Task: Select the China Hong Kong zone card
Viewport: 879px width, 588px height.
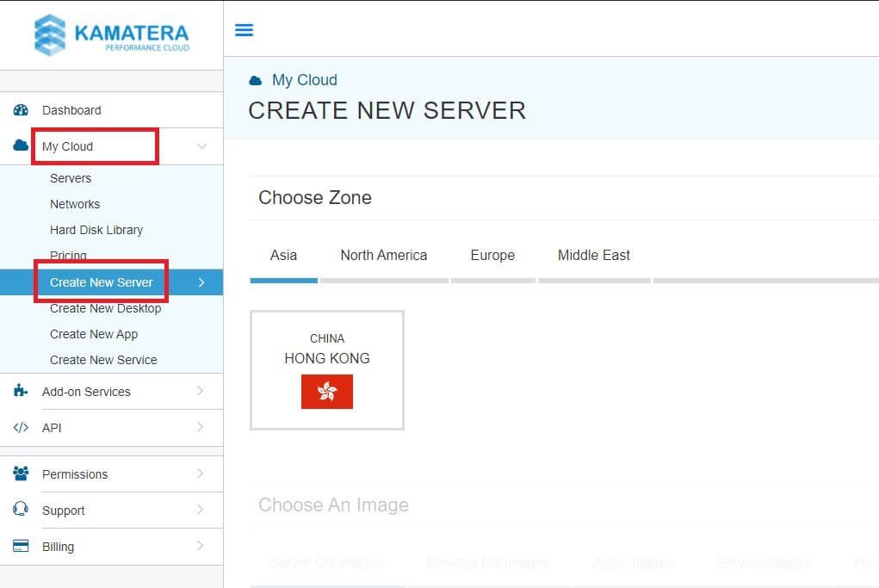Action: 327,370
